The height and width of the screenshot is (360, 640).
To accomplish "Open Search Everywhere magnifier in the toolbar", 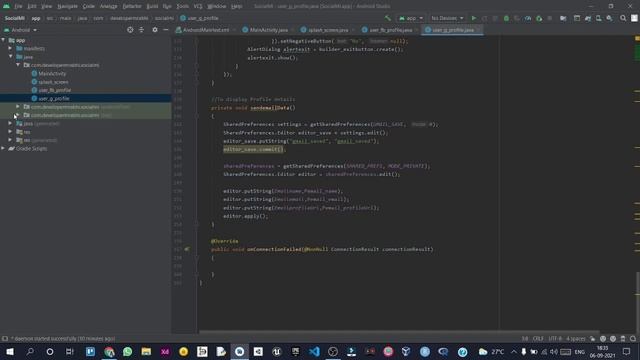I will [x=623, y=18].
